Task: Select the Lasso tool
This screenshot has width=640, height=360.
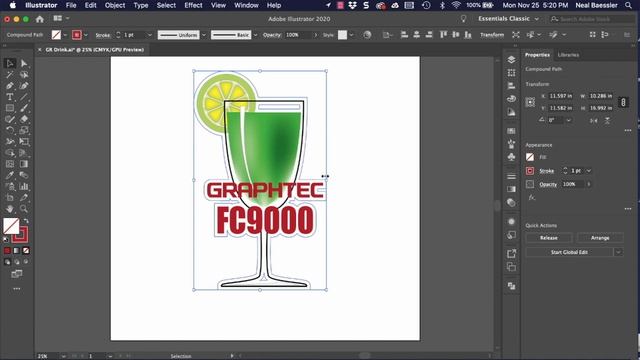Action: (24, 75)
